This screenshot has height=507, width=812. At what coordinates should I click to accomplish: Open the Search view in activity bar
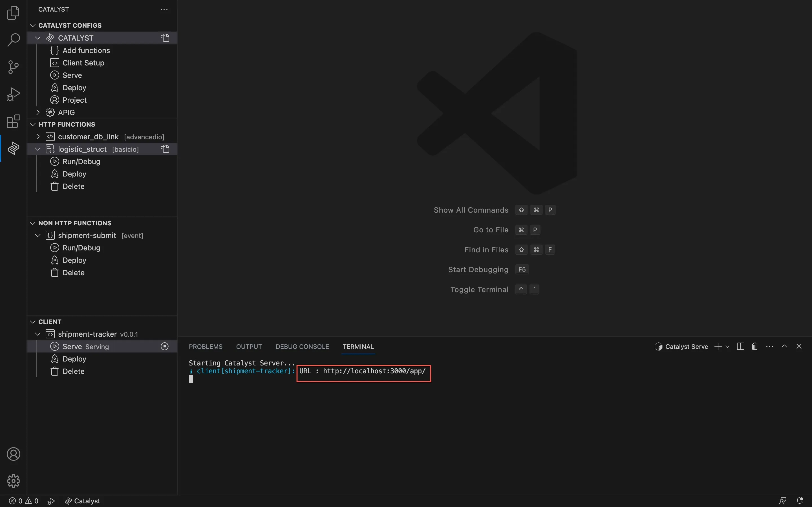14,39
